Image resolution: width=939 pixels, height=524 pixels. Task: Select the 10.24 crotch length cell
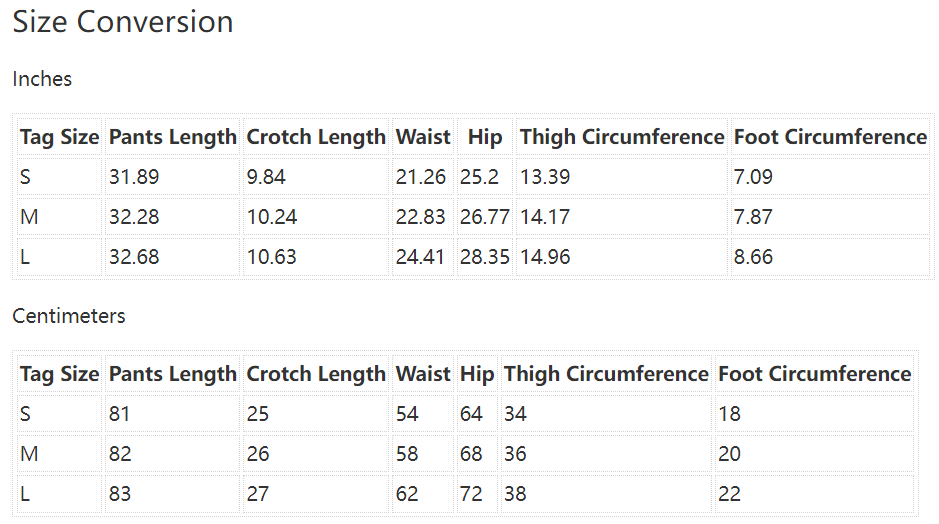[272, 217]
